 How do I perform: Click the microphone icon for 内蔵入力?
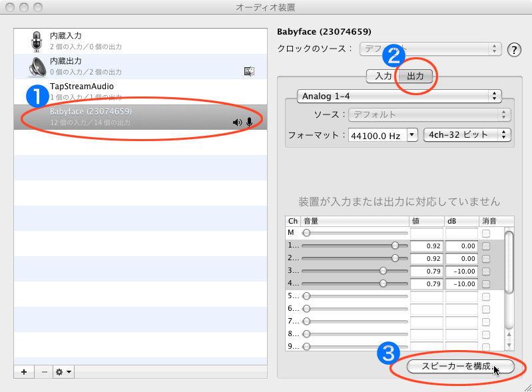[36, 41]
